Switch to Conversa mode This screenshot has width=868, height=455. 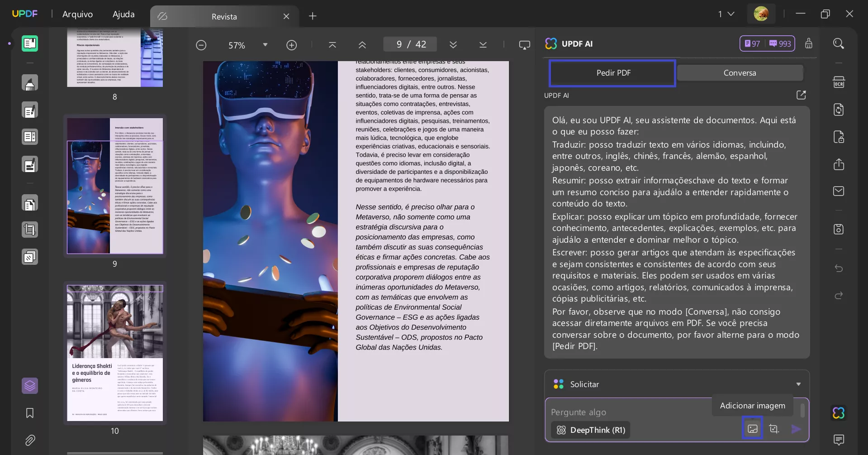pyautogui.click(x=740, y=72)
